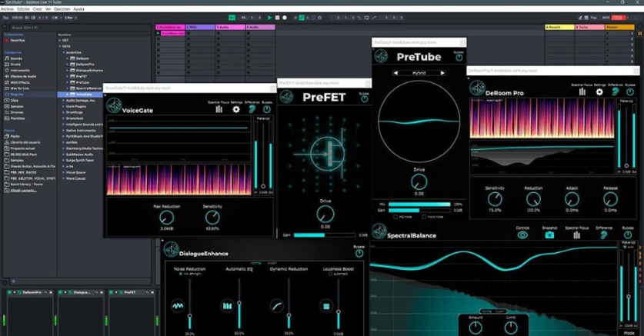Click VoiceGate Max Reduction knob

pos(167,218)
